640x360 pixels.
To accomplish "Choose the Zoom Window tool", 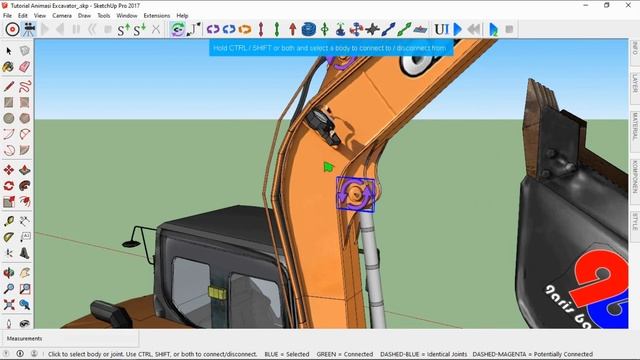I will point(24,289).
